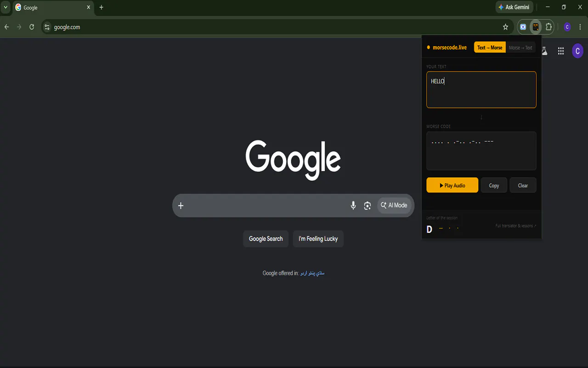Switch Google to the offered language link
The width and height of the screenshot is (588, 368).
point(312,273)
